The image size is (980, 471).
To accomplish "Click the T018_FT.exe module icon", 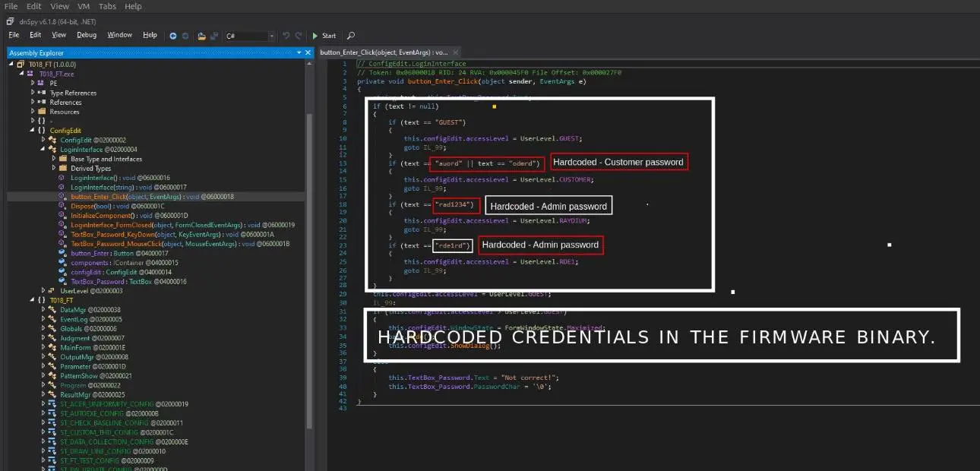I will click(x=30, y=74).
